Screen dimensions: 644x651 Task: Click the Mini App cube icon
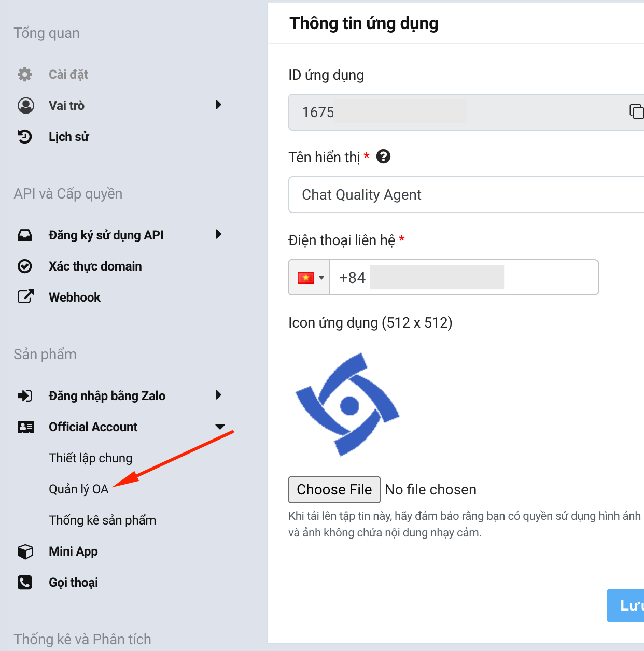pos(25,551)
